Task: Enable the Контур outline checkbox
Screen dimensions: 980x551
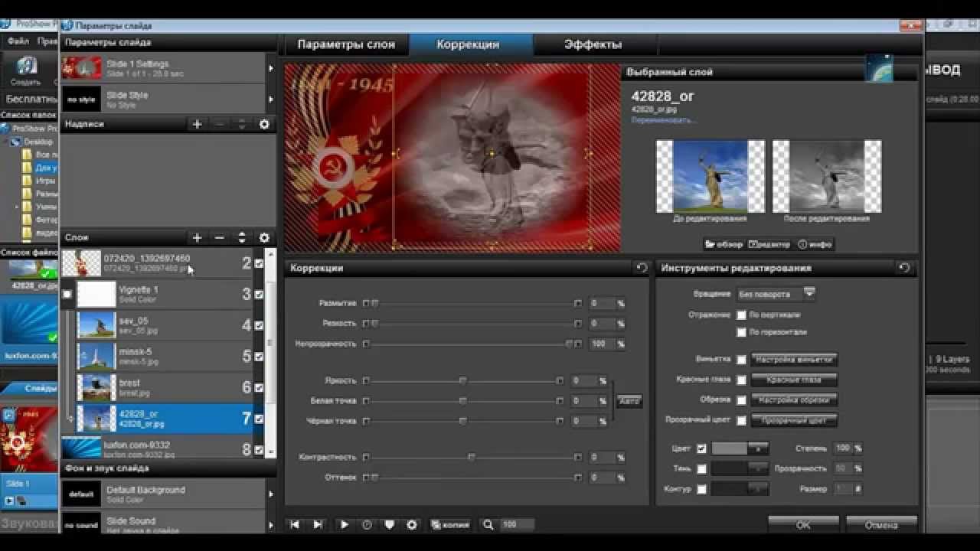Action: pos(702,489)
